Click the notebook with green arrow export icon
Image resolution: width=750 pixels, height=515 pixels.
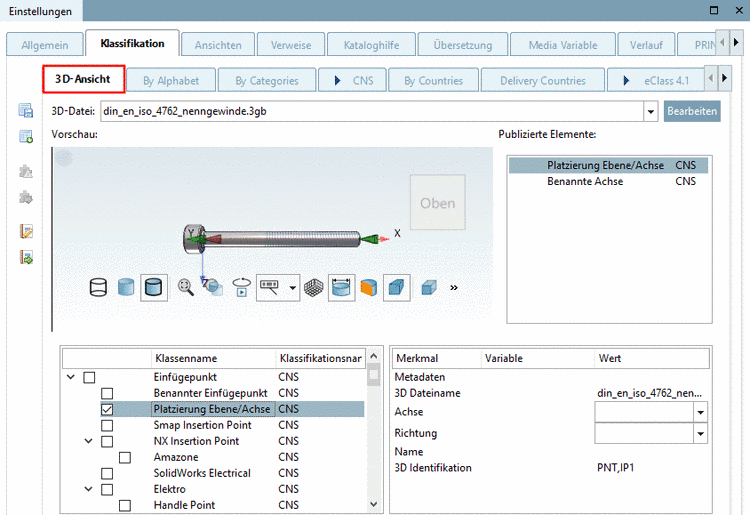click(x=26, y=257)
